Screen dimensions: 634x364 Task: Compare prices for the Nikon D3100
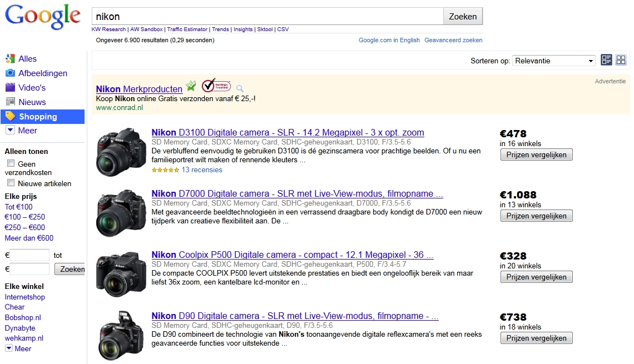pos(536,154)
